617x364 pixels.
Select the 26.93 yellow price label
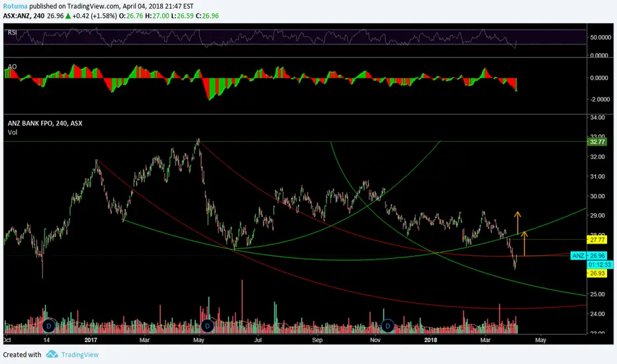[x=597, y=273]
